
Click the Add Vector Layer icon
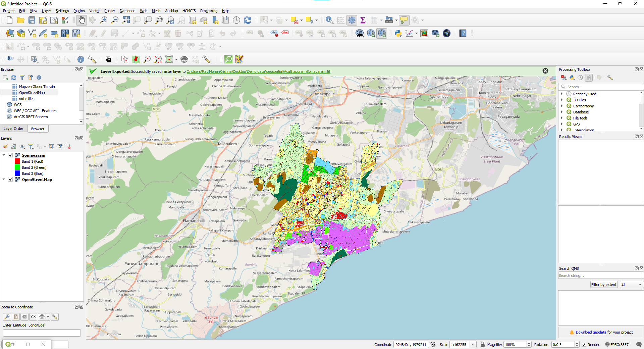tap(32, 33)
